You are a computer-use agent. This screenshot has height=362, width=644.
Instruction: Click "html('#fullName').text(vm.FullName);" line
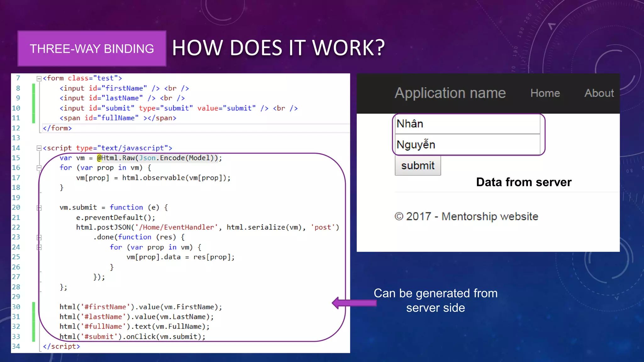[135, 326]
